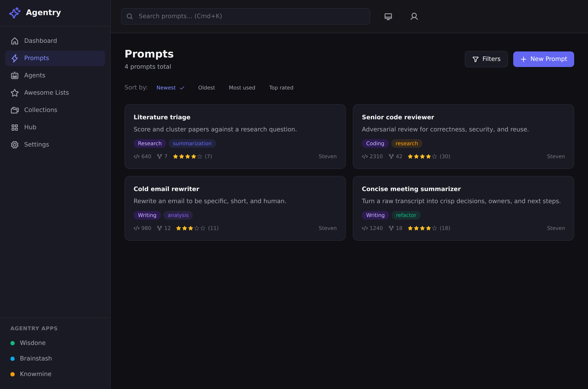
Task: Open the Cold email rewriter prompt title
Action: [x=166, y=189]
